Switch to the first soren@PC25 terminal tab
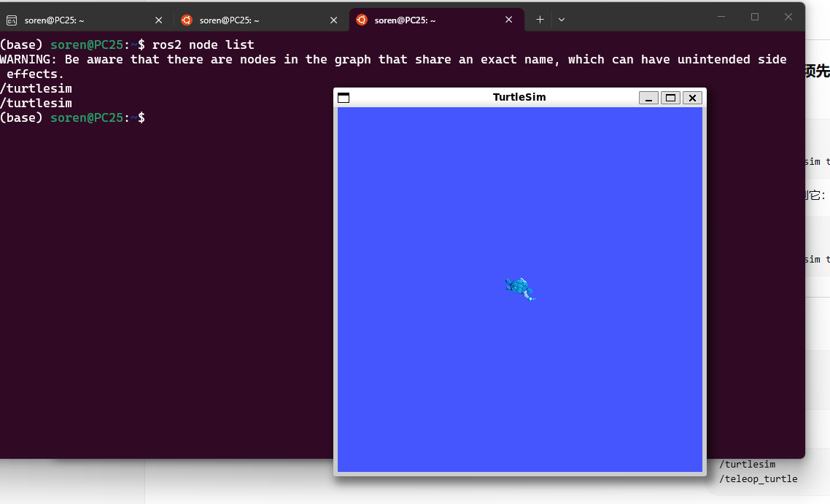 tap(85, 20)
